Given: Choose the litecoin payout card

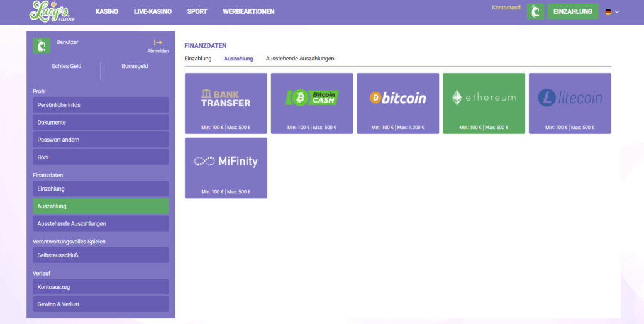Looking at the screenshot, I should pyautogui.click(x=570, y=103).
